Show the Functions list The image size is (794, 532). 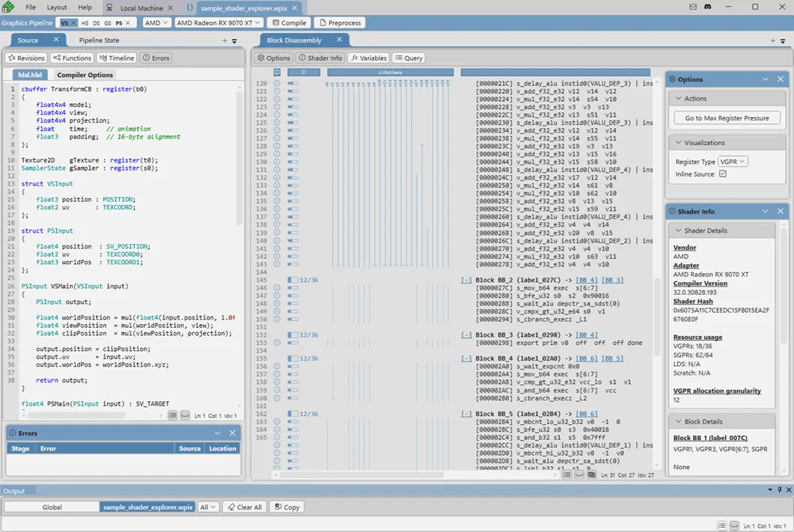72,58
